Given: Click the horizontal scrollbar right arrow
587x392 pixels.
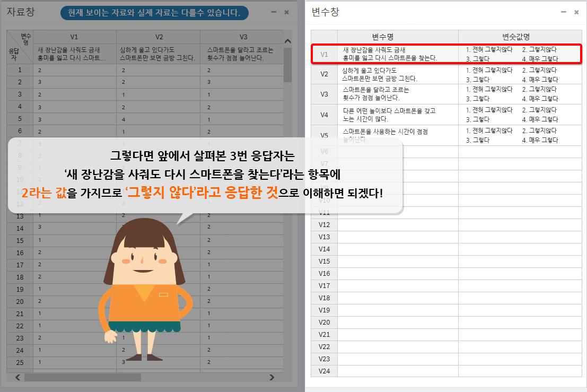Looking at the screenshot, I should pyautogui.click(x=272, y=377).
